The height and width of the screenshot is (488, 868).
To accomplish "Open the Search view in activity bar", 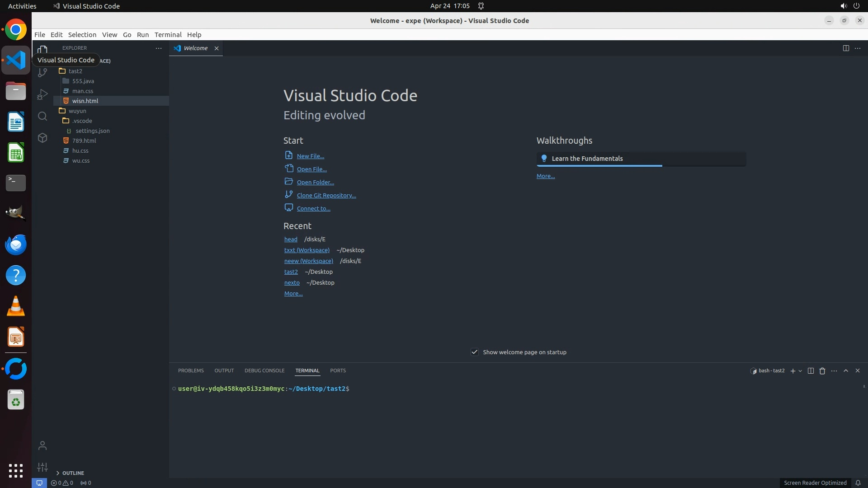I will [x=42, y=116].
